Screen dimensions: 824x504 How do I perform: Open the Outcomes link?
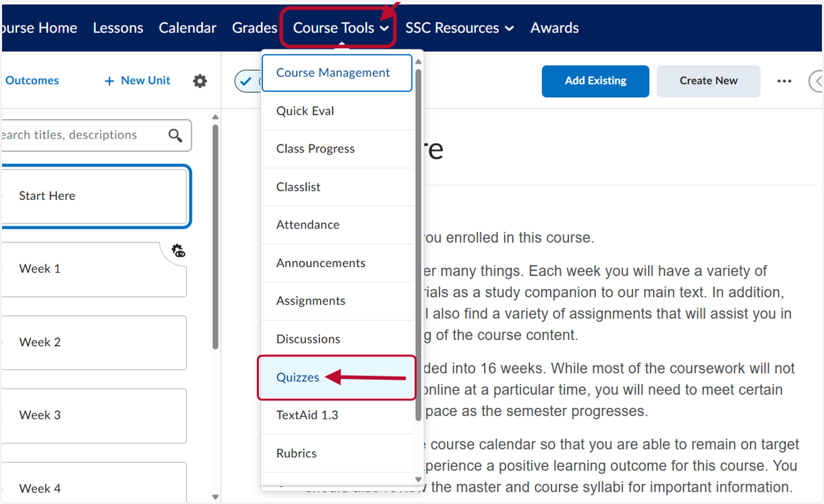pyautogui.click(x=32, y=81)
